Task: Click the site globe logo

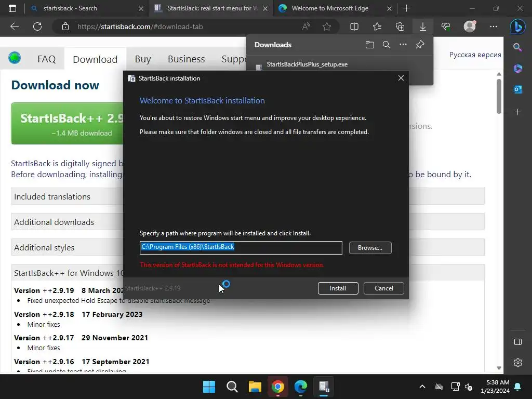Action: point(15,58)
